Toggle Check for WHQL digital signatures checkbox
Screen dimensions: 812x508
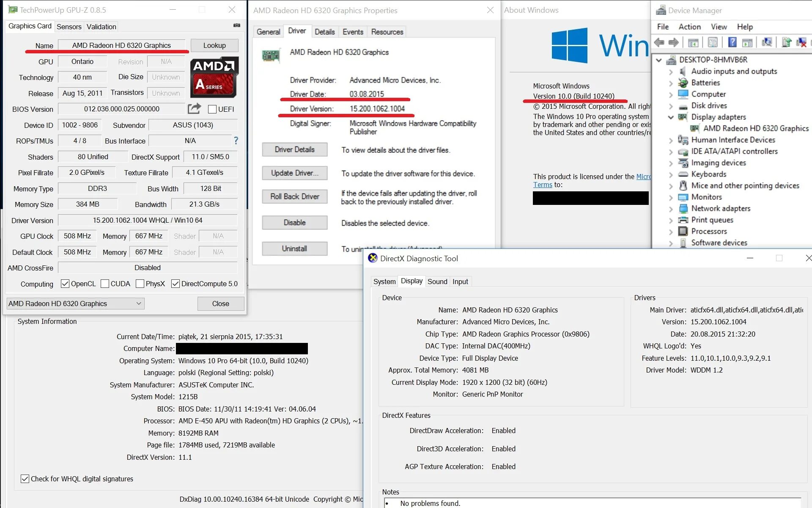pos(25,479)
